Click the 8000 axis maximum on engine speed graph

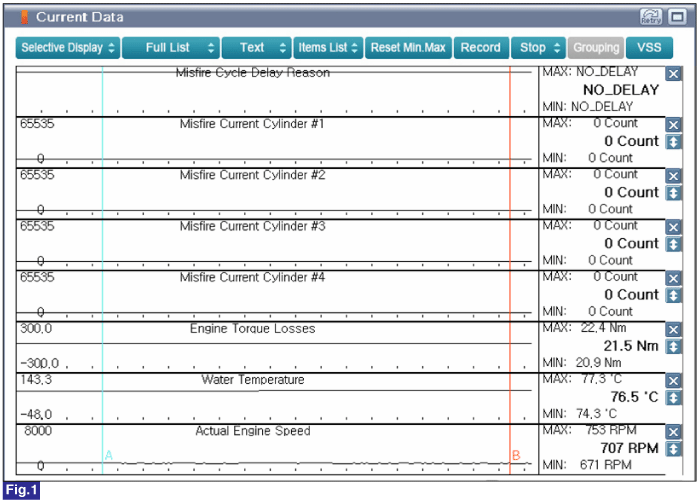pyautogui.click(x=38, y=431)
